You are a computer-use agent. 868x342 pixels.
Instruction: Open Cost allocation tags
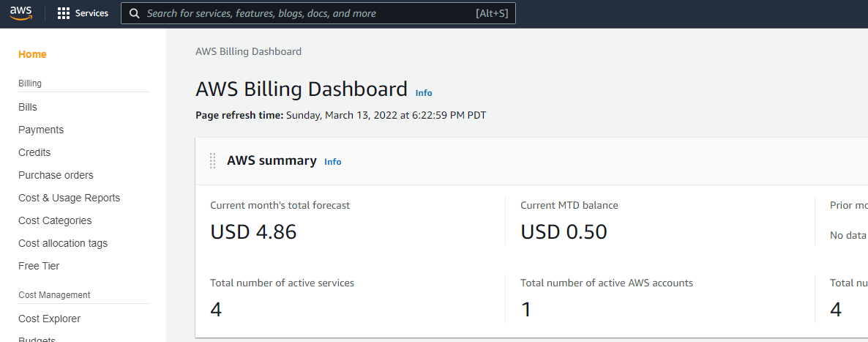point(63,243)
